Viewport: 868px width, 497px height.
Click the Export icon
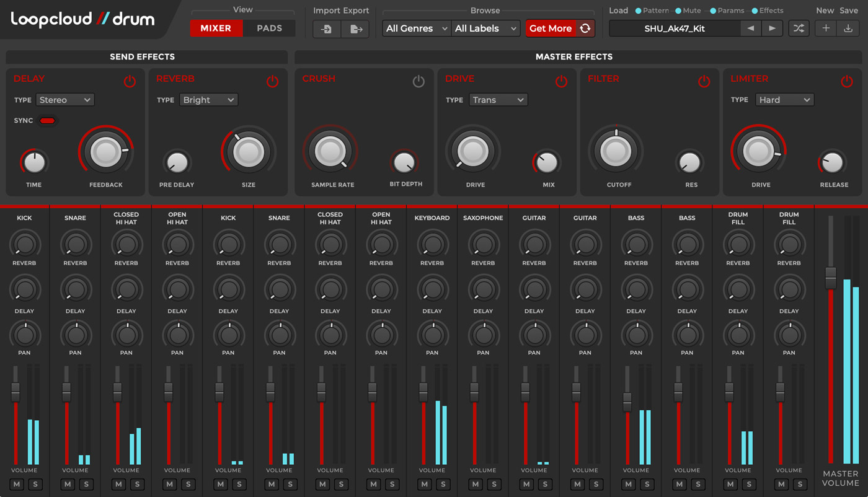coord(355,29)
